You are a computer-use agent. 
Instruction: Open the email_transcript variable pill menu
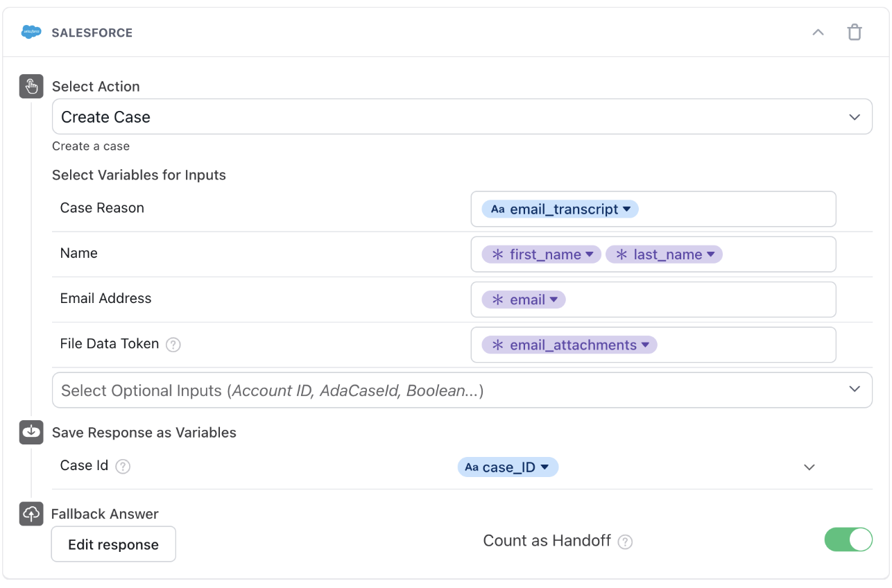pyautogui.click(x=626, y=209)
